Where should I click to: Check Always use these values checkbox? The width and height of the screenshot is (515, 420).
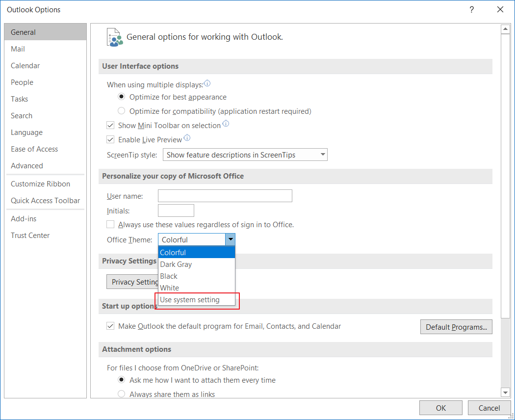tap(110, 224)
